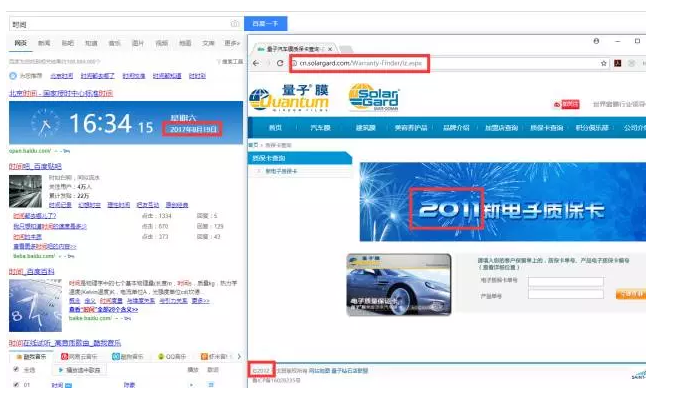The image size is (678, 407).
Task: Switch to the 视频 search tab
Action: (162, 43)
